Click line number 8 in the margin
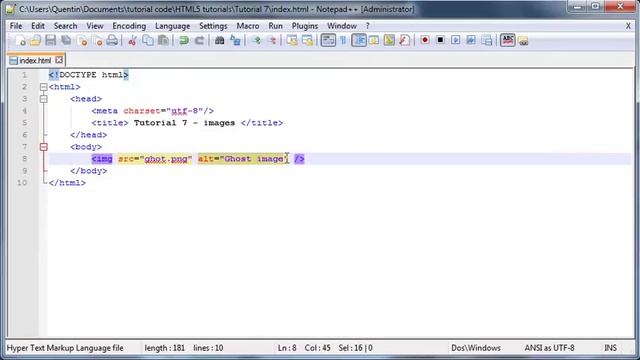Image resolution: width=640 pixels, height=360 pixels. tap(24, 159)
